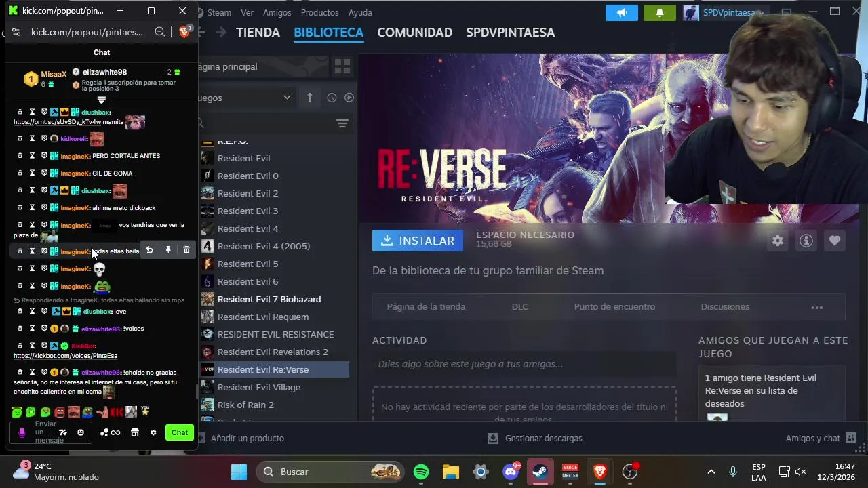The width and height of the screenshot is (868, 488).
Task: Open Voicemeeter from the taskbar
Action: tap(570, 472)
